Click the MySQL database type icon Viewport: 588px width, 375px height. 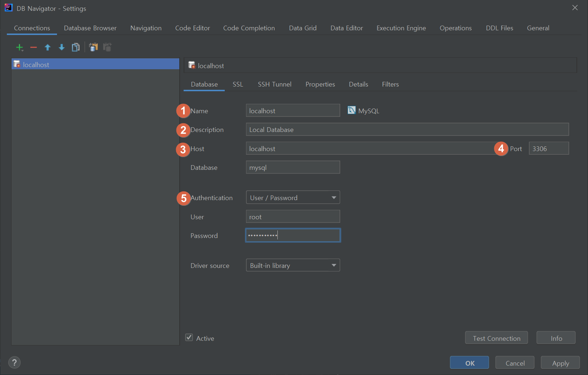[352, 110]
